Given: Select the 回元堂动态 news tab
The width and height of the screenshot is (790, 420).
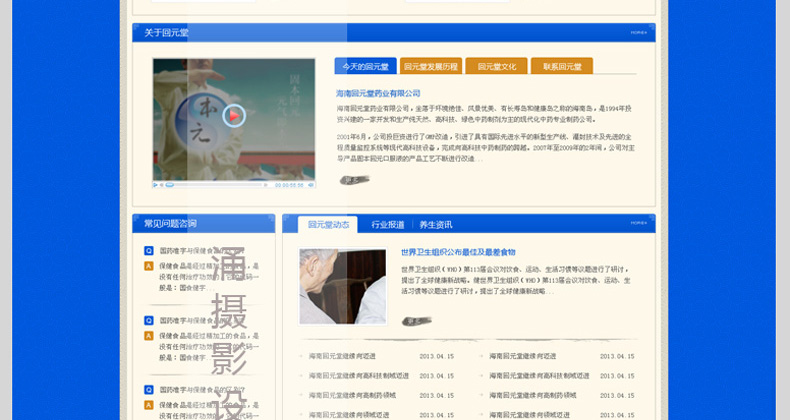Looking at the screenshot, I should [328, 225].
